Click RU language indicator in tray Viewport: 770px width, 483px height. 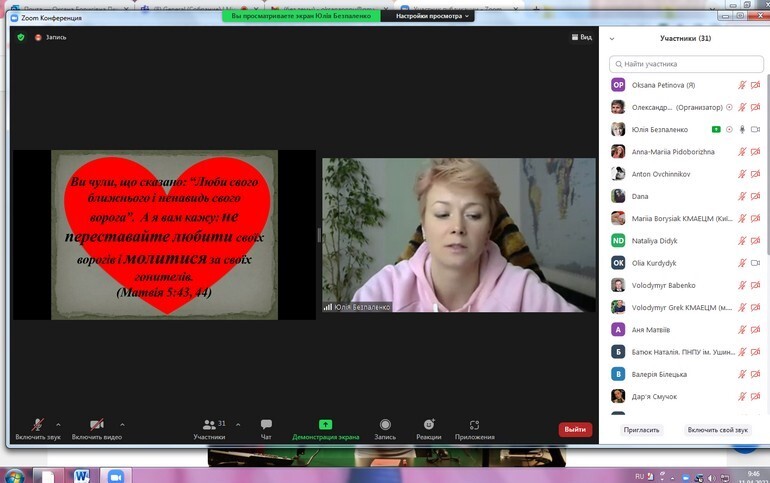point(639,476)
